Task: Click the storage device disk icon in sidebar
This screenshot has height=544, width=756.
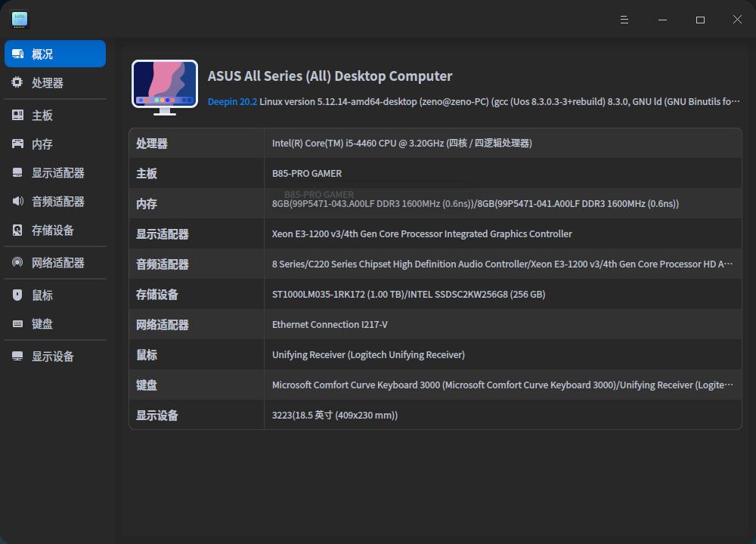Action: click(x=18, y=230)
